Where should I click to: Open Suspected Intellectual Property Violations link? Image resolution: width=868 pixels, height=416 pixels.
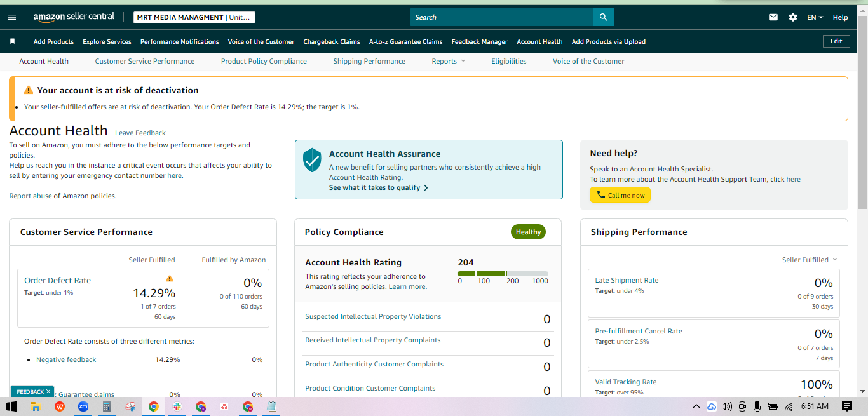click(x=373, y=316)
